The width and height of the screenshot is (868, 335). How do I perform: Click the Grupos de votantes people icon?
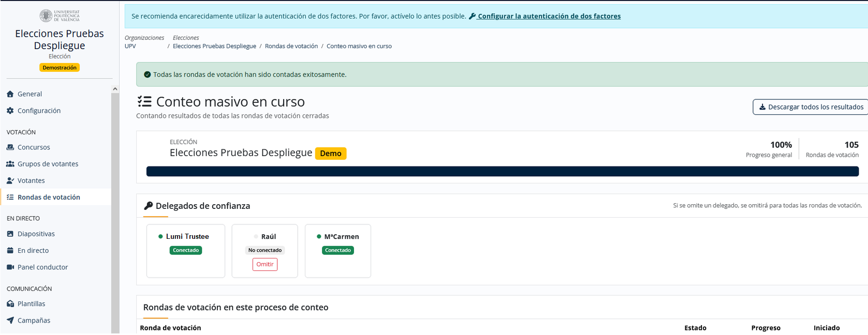pyautogui.click(x=10, y=164)
